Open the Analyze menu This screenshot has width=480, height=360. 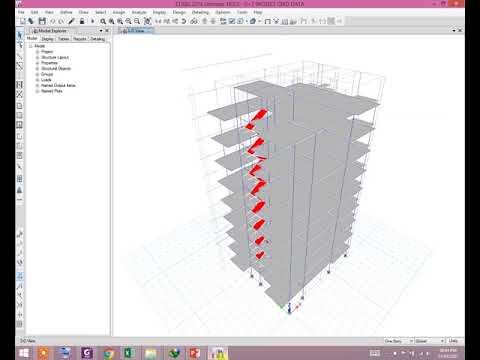pos(139,12)
